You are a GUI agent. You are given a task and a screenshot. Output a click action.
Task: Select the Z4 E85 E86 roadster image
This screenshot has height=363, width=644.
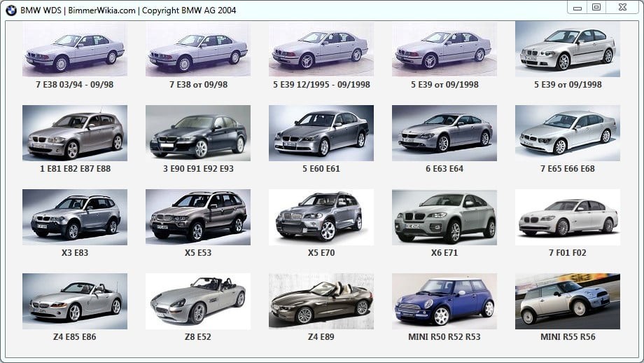[x=75, y=301]
